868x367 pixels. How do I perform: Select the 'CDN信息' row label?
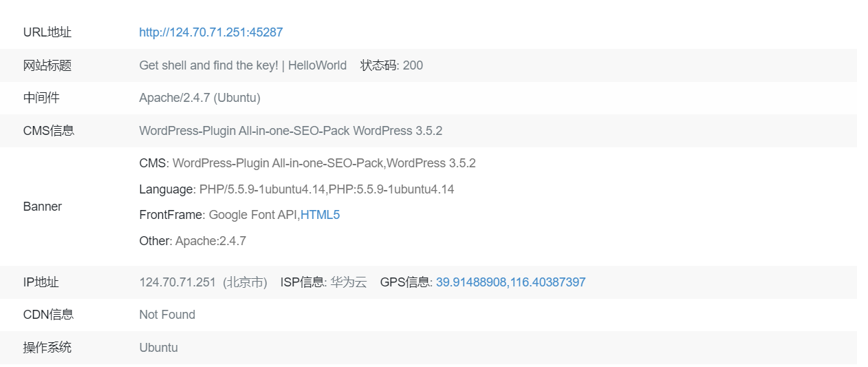pyautogui.click(x=49, y=315)
